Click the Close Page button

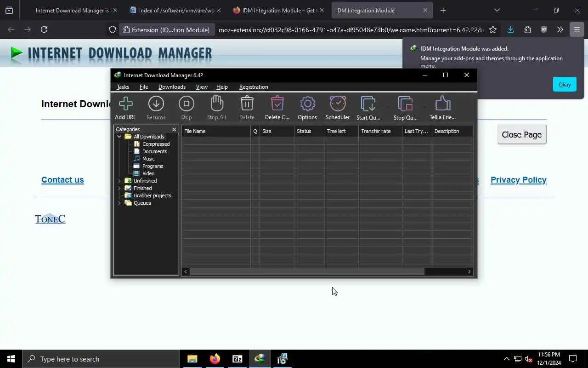point(522,135)
